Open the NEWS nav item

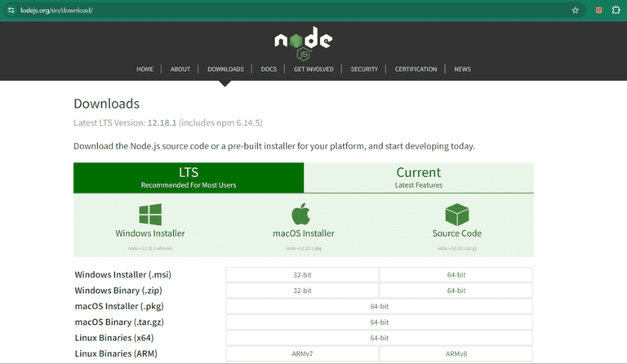click(462, 69)
